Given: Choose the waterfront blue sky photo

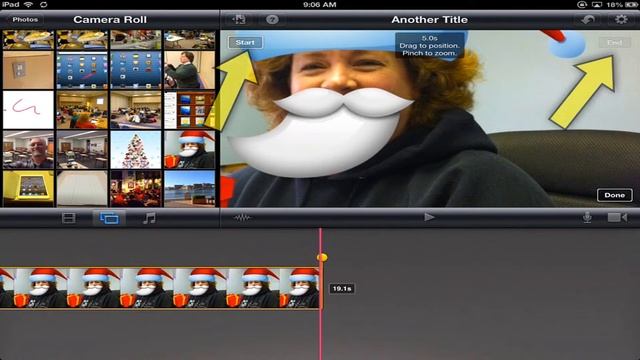Looking at the screenshot, I should click(189, 189).
